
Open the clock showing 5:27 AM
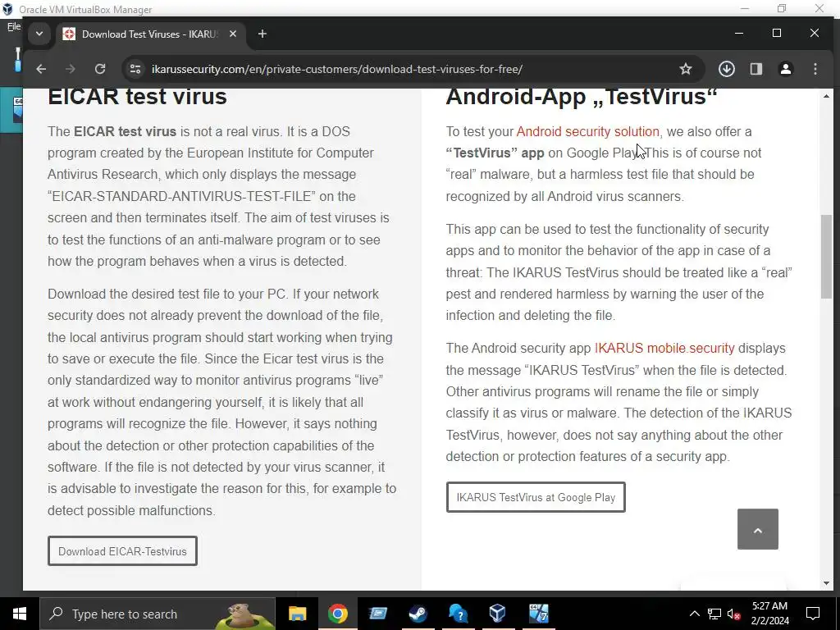pos(769,614)
